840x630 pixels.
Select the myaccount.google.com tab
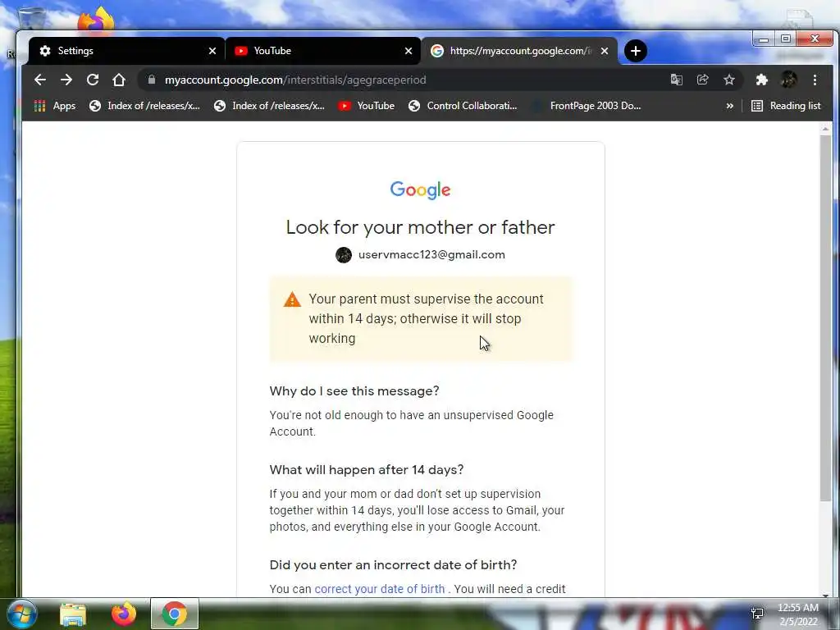519,51
